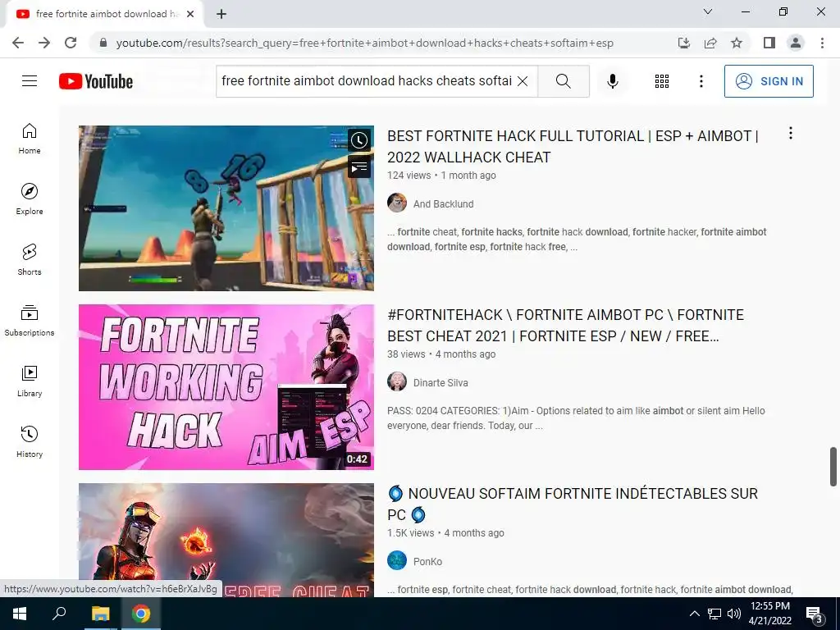840x630 pixels.
Task: Open the PonKo channel avatar
Action: coord(397,561)
